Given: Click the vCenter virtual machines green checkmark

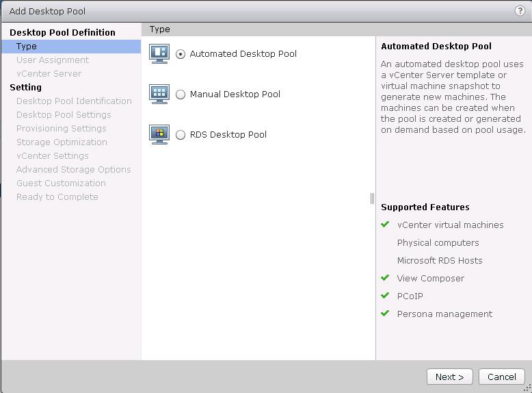Looking at the screenshot, I should click(386, 225).
